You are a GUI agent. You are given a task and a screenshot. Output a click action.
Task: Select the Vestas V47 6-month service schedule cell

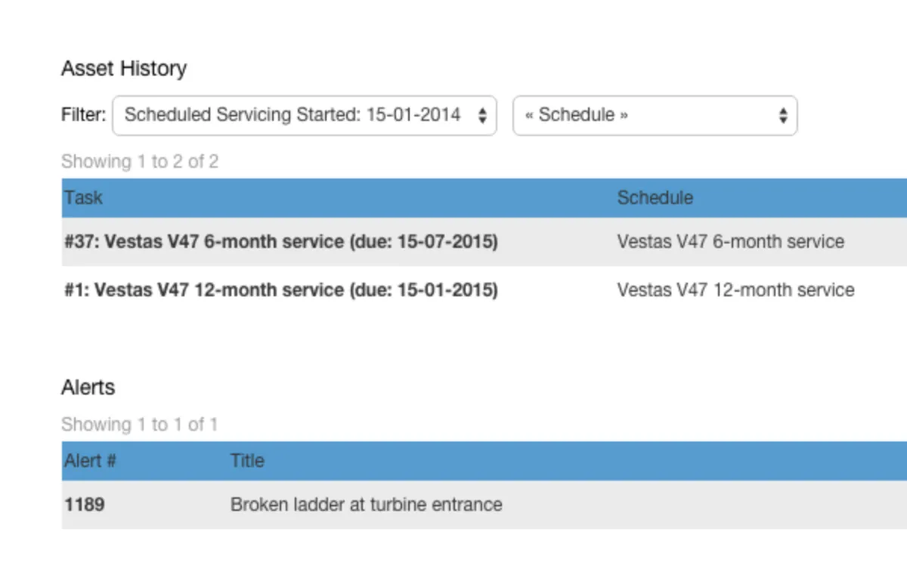730,242
